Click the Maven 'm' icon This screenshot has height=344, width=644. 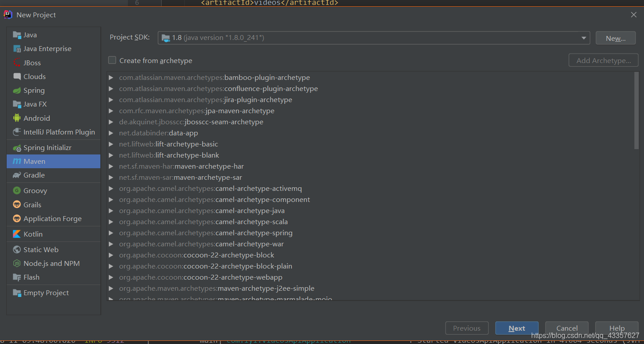[17, 162]
